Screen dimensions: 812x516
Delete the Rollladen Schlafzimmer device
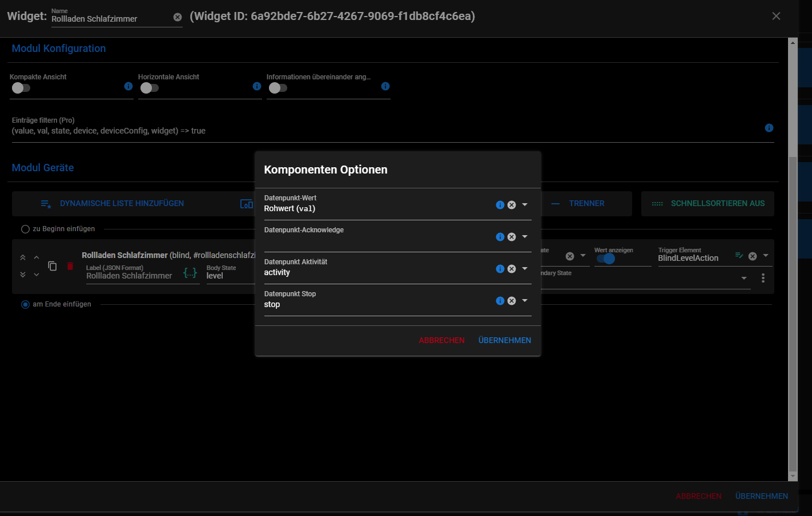click(70, 266)
